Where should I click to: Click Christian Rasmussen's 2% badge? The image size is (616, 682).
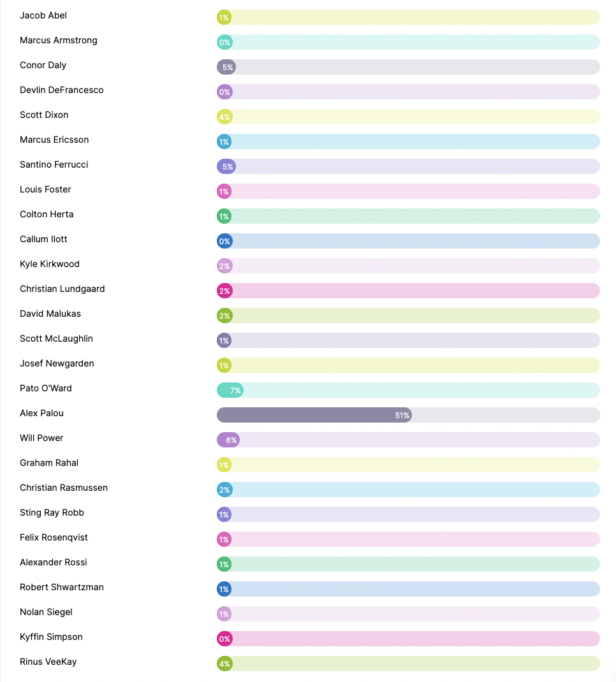point(224,490)
